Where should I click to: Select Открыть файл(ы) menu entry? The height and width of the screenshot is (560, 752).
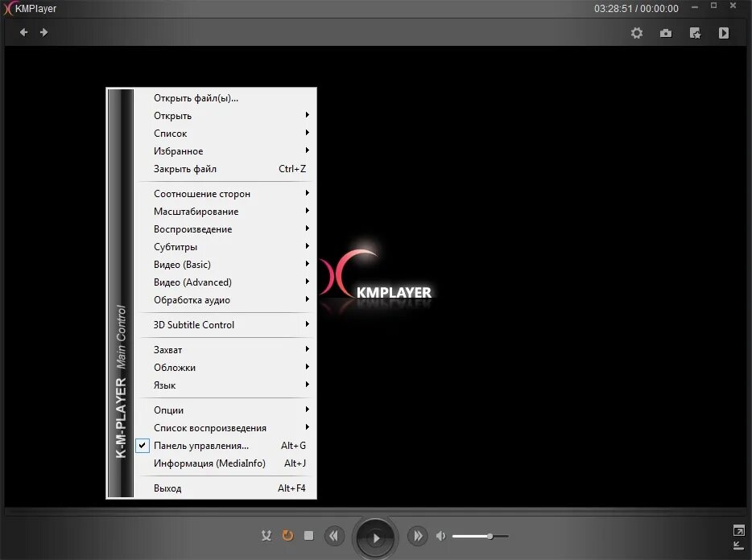click(195, 97)
